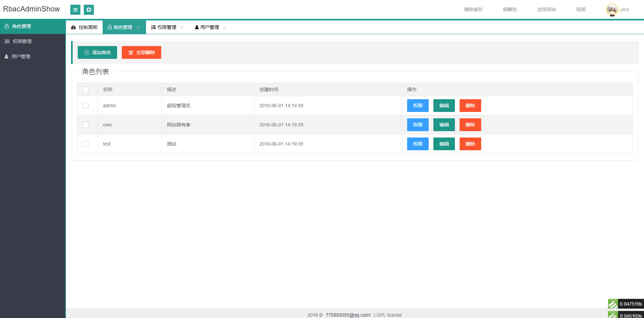
Task: Check the checkbox for admin role
Action: click(x=85, y=106)
